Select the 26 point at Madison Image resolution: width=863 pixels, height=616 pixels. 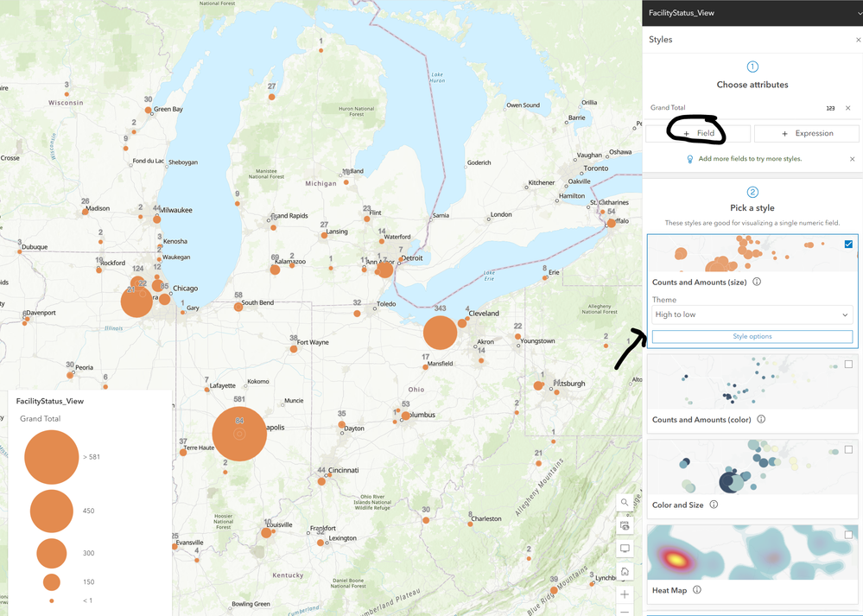pos(86,212)
